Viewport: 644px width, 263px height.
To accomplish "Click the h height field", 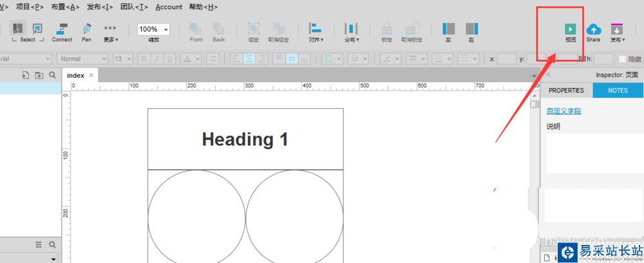I will click(603, 59).
